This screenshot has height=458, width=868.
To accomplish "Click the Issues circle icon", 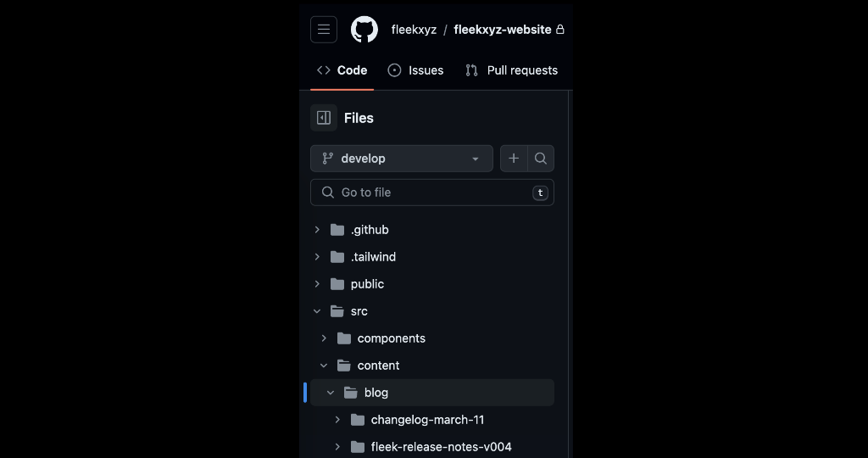I will click(394, 70).
